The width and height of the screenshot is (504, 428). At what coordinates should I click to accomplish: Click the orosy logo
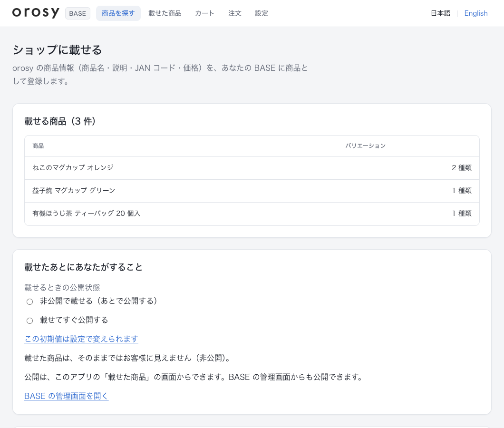click(x=36, y=13)
